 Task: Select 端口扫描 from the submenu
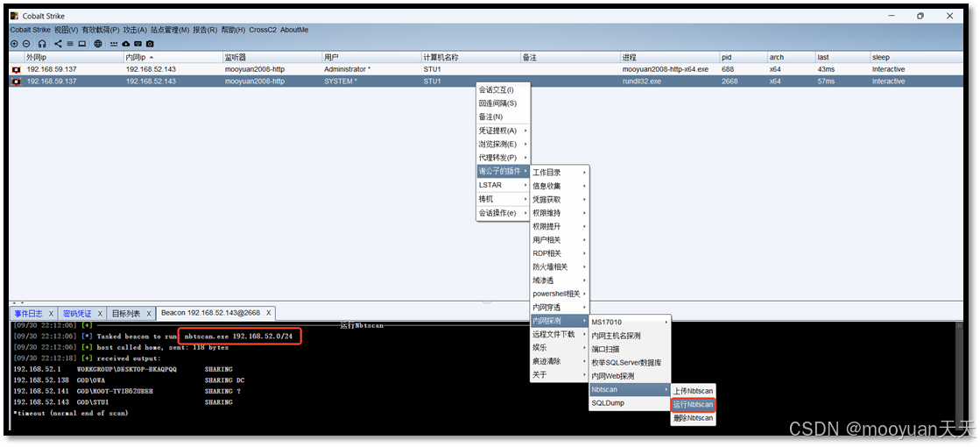[630, 349]
